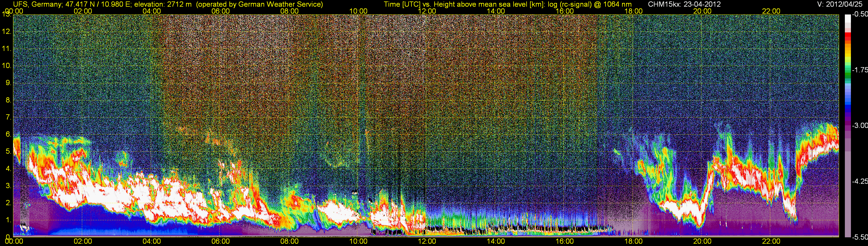Screen dimensions: 868x246
Task: Click "04:00" on the bottom time axis
Action: [152, 241]
